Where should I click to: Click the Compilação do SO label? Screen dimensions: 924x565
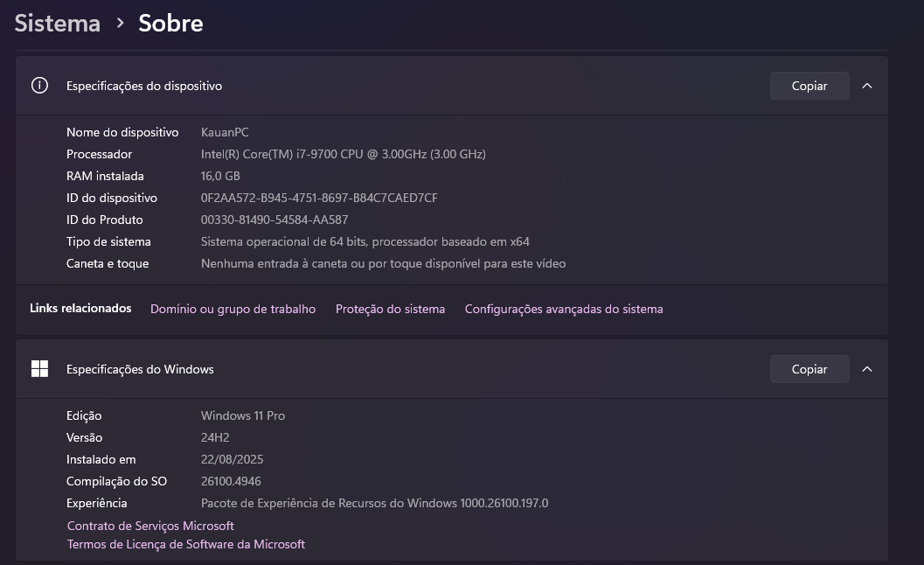116,481
